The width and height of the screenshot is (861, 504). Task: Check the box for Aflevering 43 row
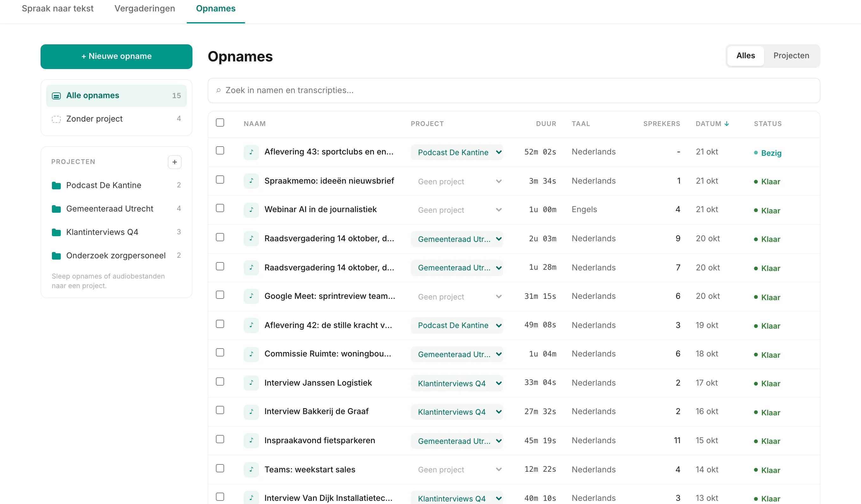(220, 151)
